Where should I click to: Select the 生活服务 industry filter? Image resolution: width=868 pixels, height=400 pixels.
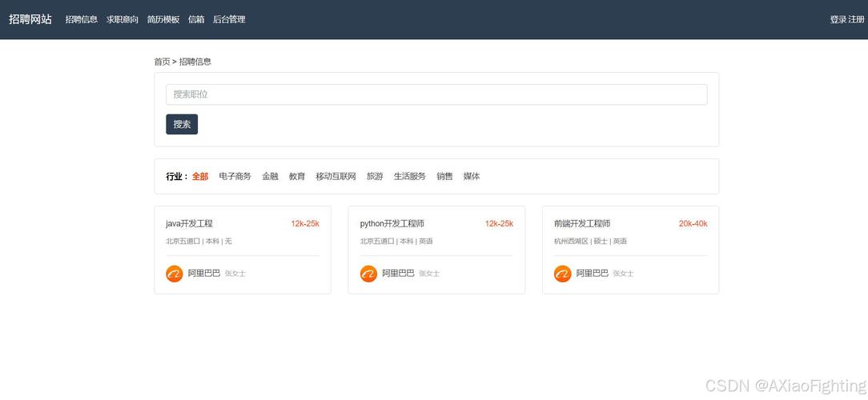410,176
